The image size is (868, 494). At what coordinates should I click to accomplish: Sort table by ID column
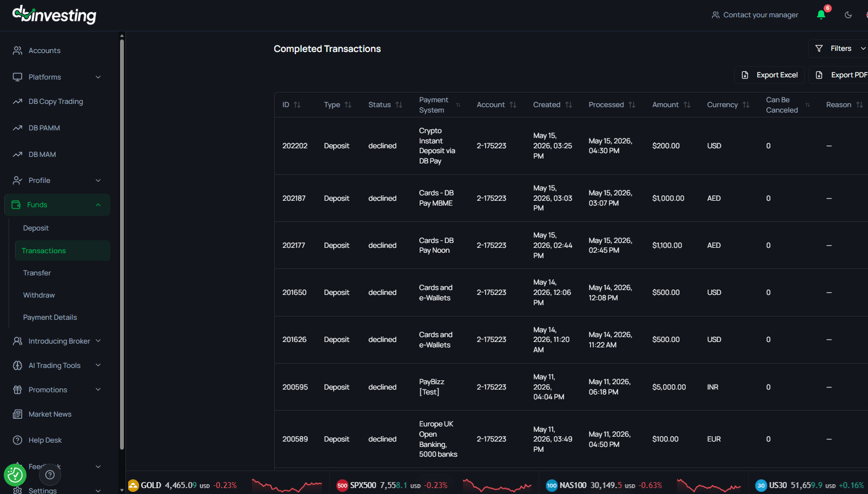tap(297, 104)
